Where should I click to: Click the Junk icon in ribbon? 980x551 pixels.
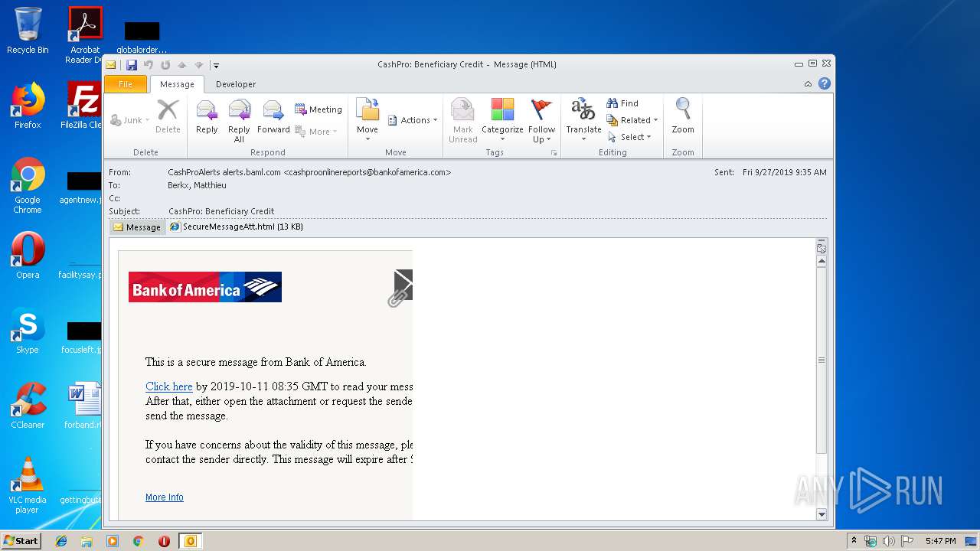pyautogui.click(x=129, y=120)
